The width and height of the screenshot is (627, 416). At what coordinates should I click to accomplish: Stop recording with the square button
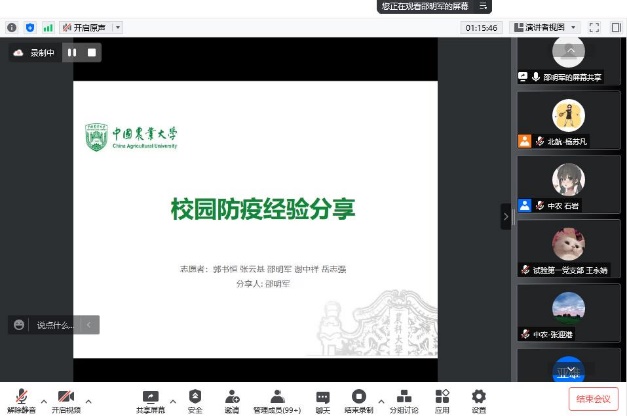pyautogui.click(x=93, y=52)
